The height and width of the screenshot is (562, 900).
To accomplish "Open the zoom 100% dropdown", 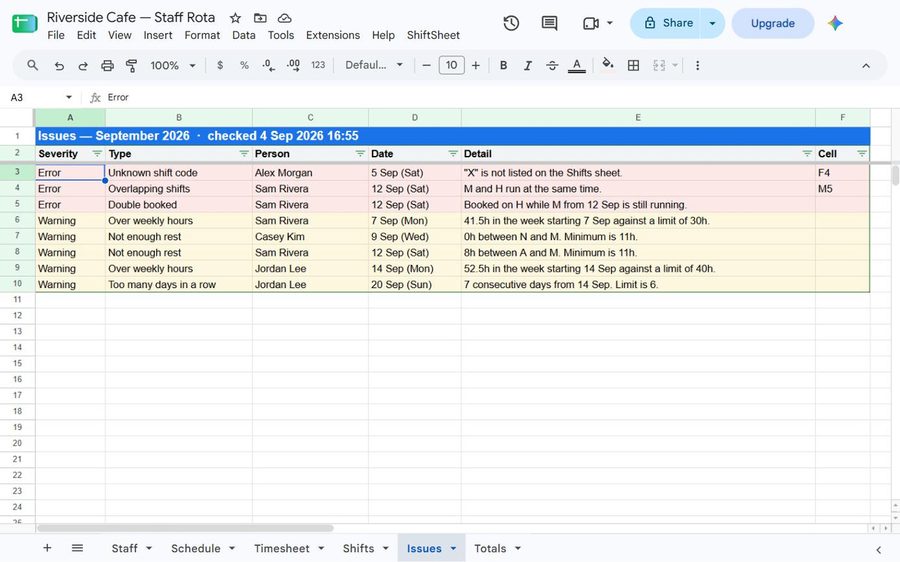I will point(173,65).
